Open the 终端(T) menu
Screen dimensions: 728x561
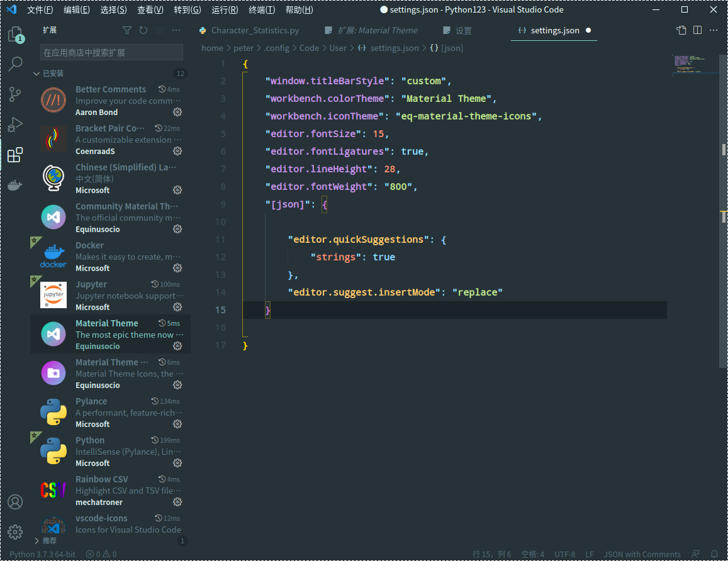pyautogui.click(x=262, y=10)
